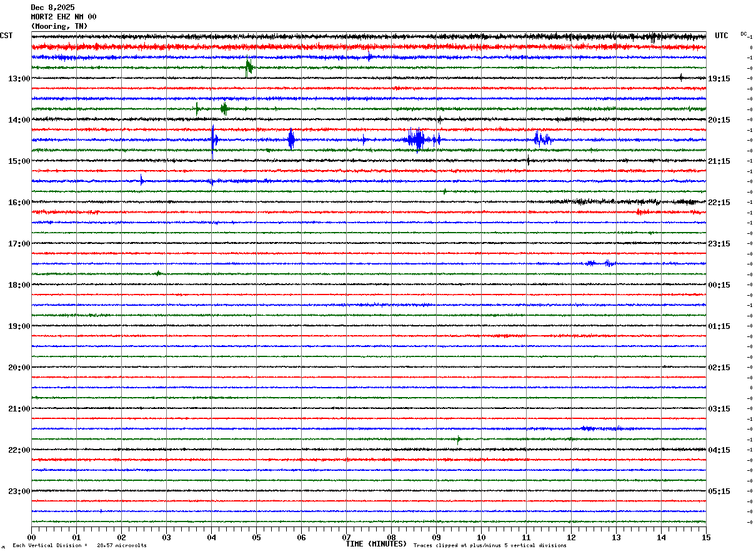This screenshot has height=554, width=756.
Task: Click the Each Vertical Division 28.57 microvolts note
Action: click(79, 546)
